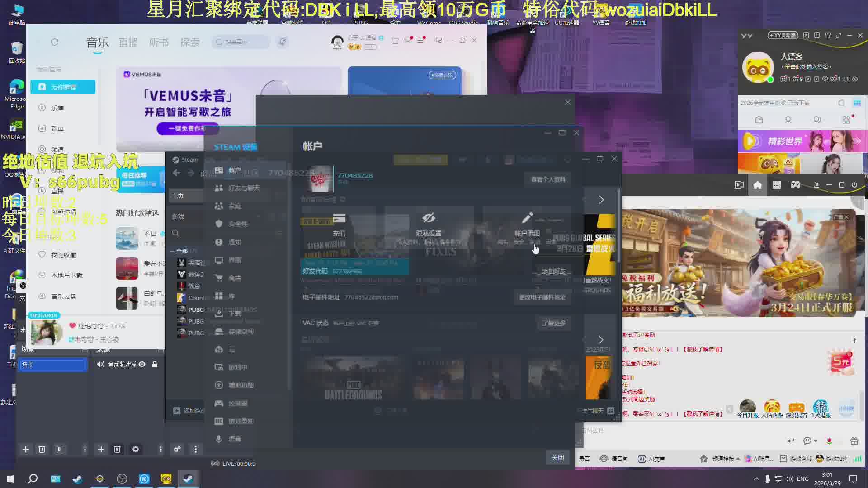Open the YY gamepad icon in toolbar

tap(796, 185)
